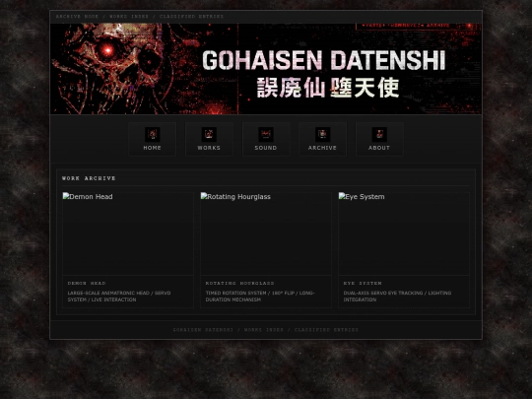
Task: Click the HOME nav icon
Action: coord(152,134)
